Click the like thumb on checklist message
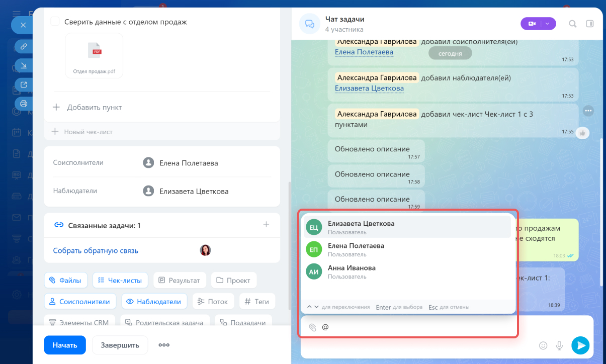 583,133
